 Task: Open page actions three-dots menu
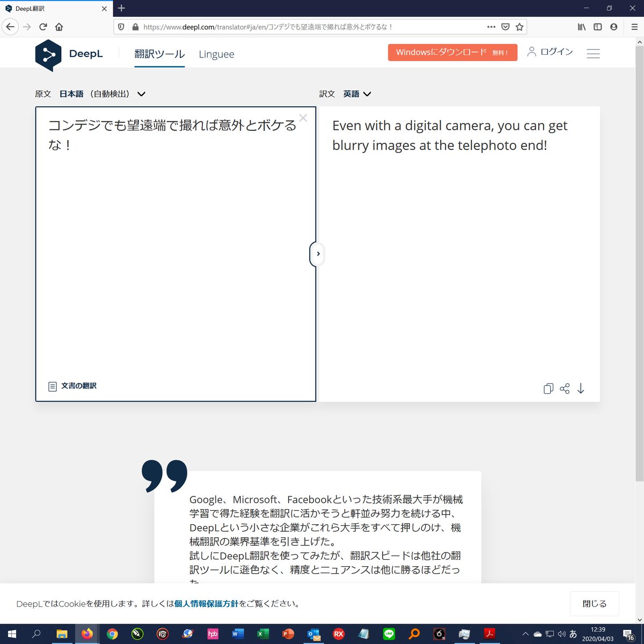pos(491,27)
